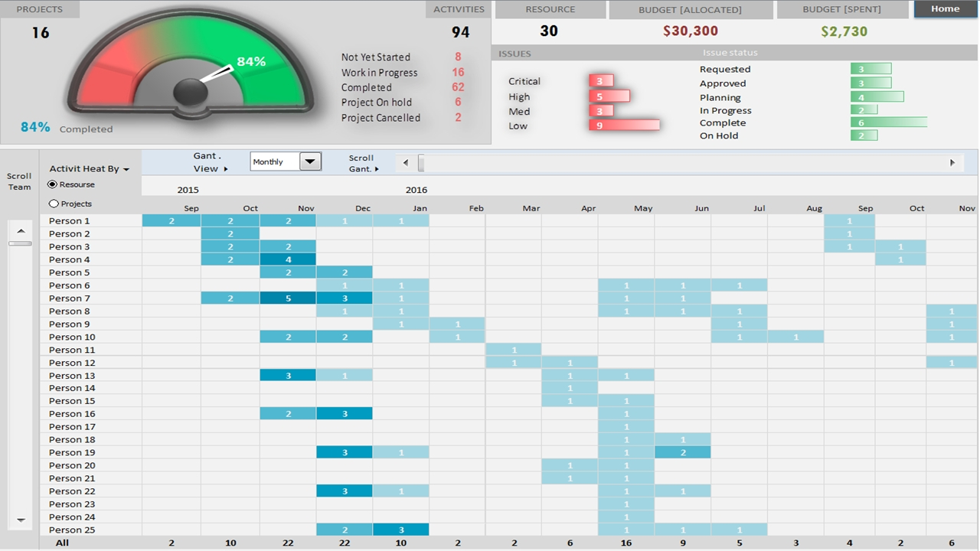
Task: Click the Scroll Team up arrow
Action: (x=20, y=230)
